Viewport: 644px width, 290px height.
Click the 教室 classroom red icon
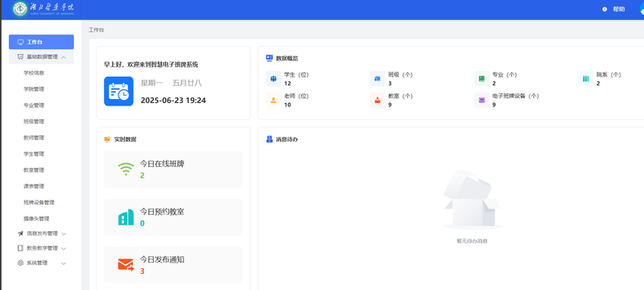(378, 100)
